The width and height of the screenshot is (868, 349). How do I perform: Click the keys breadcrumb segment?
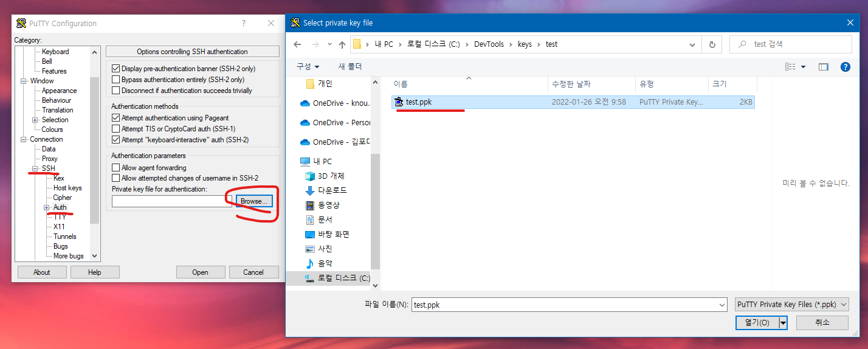525,44
